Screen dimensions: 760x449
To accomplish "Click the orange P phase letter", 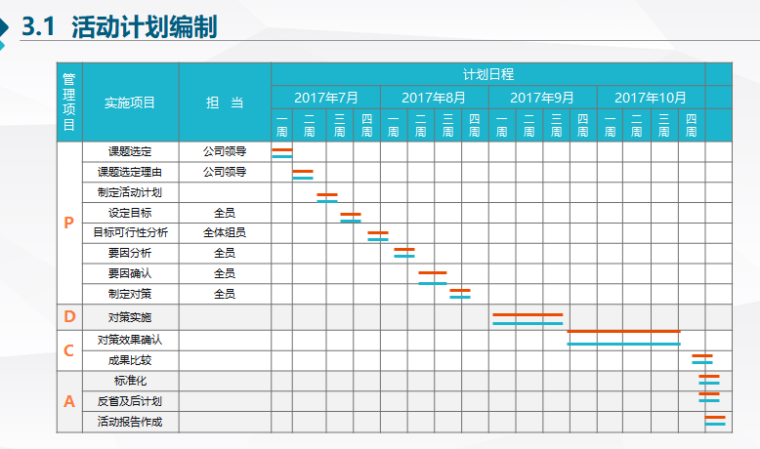I will point(68,223).
